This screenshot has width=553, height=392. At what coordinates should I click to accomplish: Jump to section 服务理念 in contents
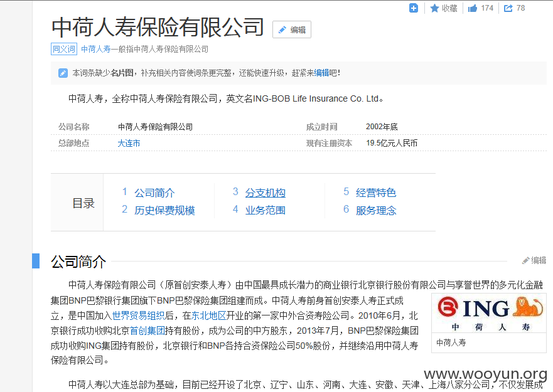pos(376,211)
